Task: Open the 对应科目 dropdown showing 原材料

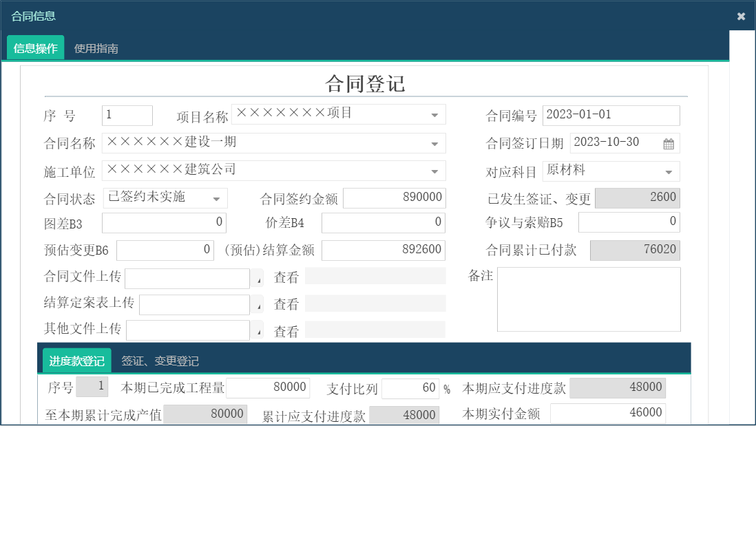Action: (668, 171)
